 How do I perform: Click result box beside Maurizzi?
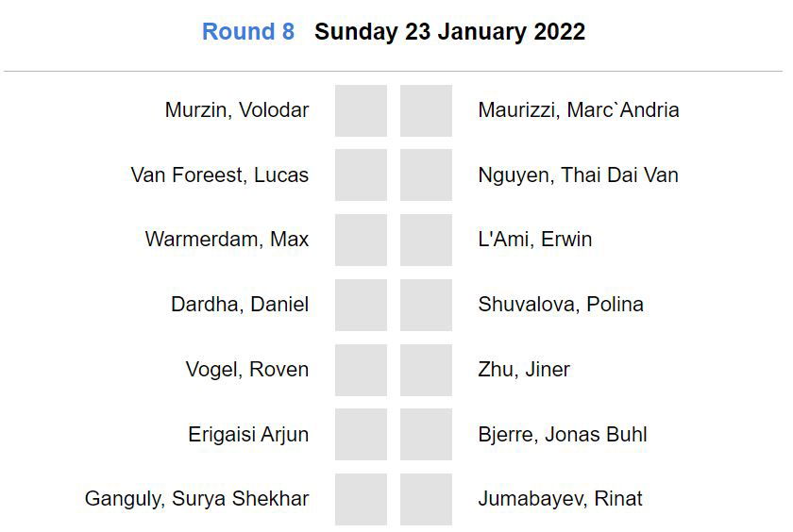coord(426,110)
